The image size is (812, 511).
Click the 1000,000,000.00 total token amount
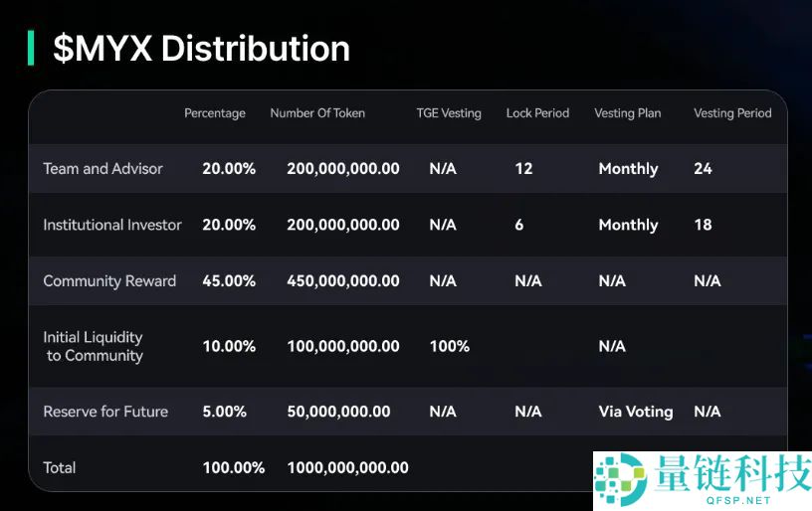coord(347,467)
